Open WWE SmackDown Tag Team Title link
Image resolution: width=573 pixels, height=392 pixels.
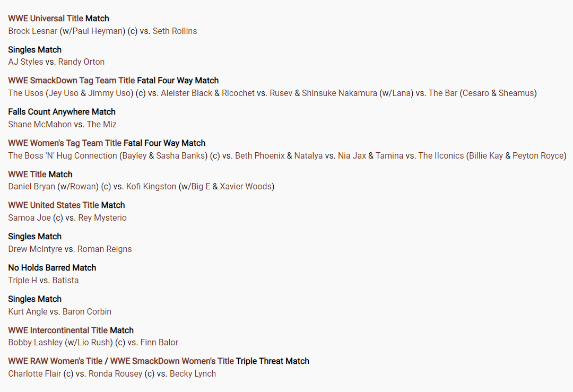coord(72,81)
